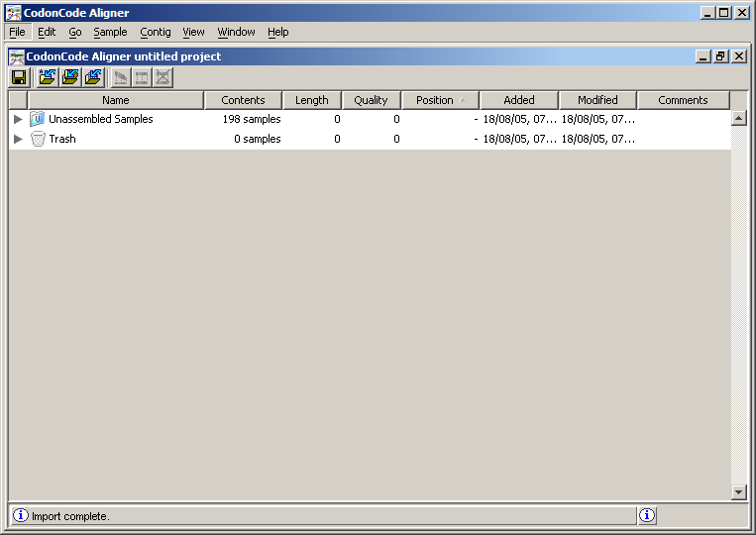Click the info icon beside Import complete

(20, 515)
